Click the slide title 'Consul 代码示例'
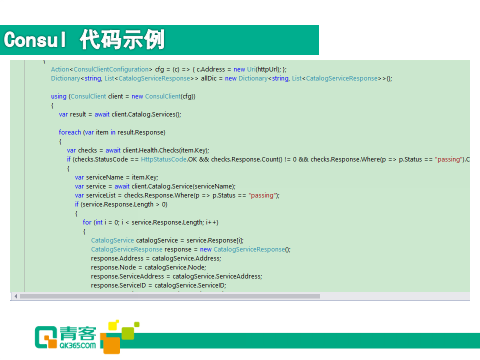The image size is (480, 360). (84, 40)
